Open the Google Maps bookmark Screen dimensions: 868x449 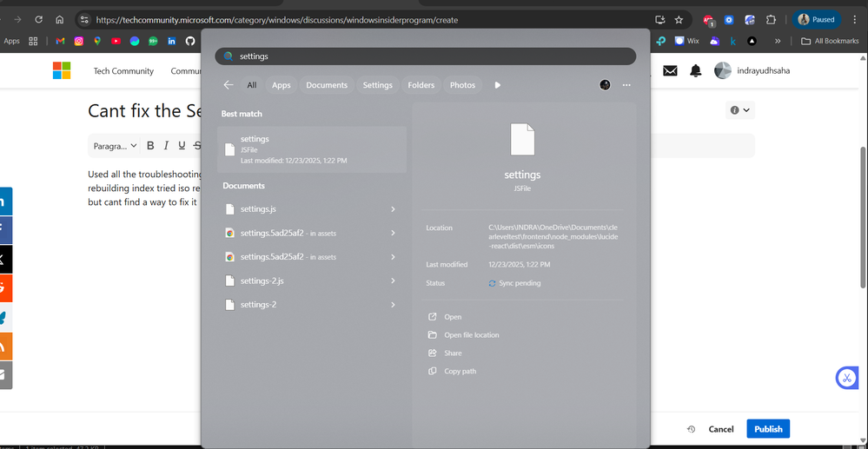[97, 41]
